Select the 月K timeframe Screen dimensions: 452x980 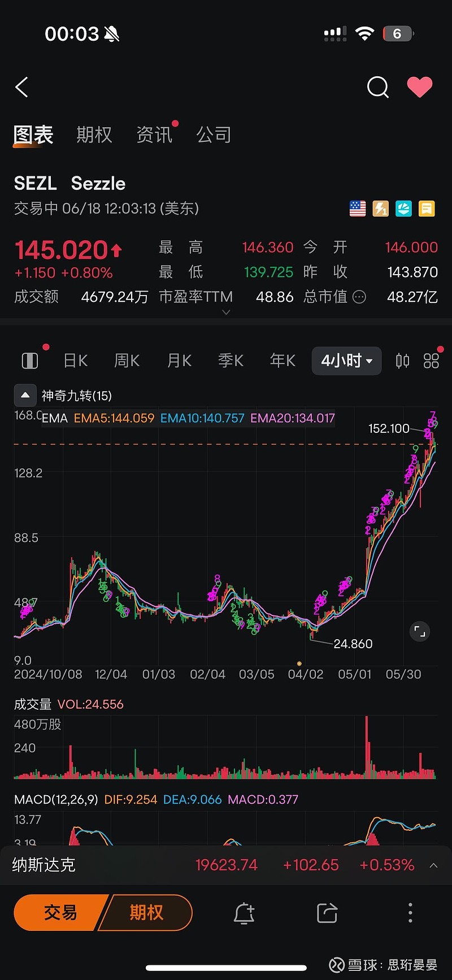(179, 361)
